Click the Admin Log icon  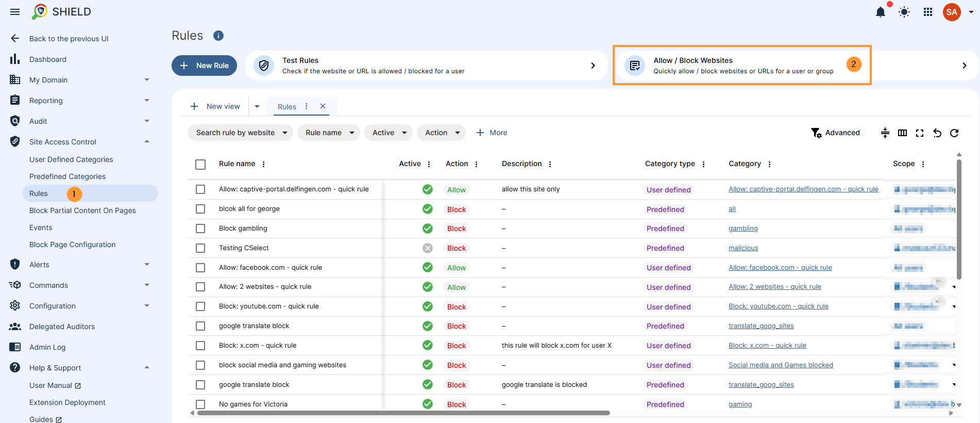click(15, 347)
